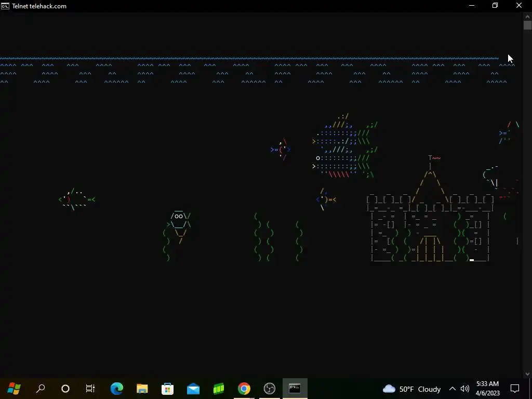Restore down the Telnet window
Image resolution: width=532 pixels, height=399 pixels.
pos(495,6)
